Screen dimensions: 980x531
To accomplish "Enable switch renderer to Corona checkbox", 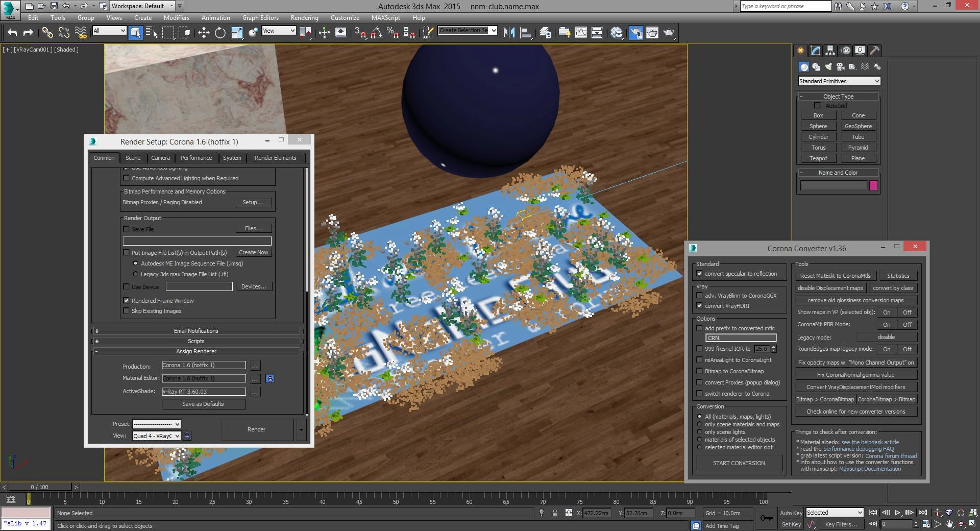I will [x=700, y=394].
